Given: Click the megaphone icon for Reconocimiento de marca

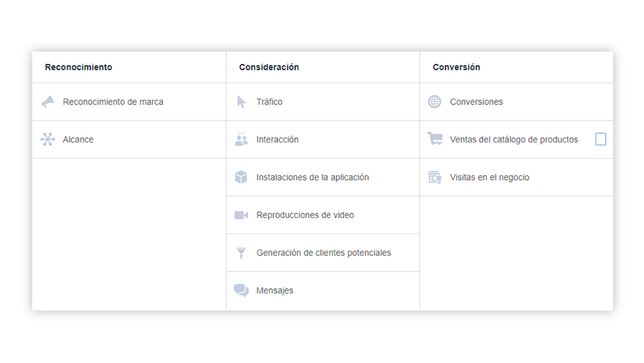Looking at the screenshot, I should [48, 101].
